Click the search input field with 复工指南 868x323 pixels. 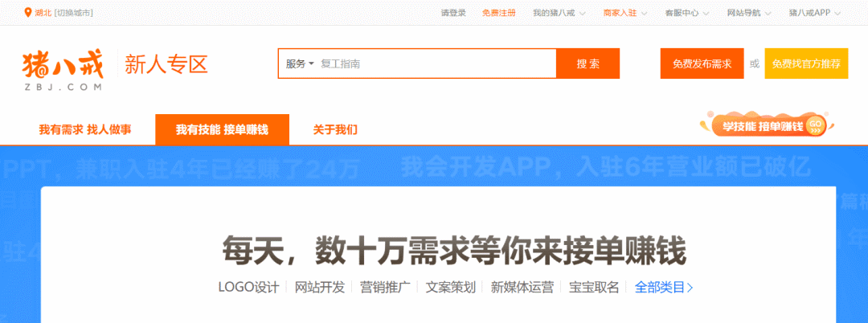(434, 64)
